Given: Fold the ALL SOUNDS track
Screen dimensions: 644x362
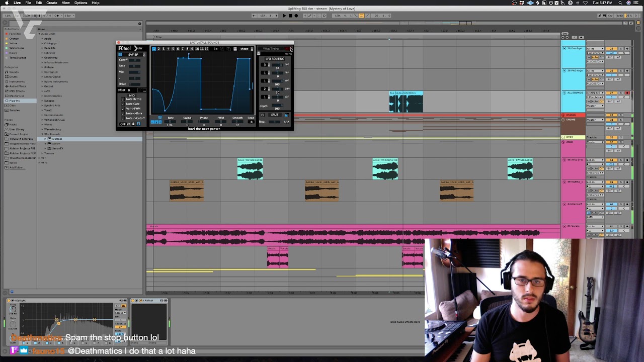Looking at the screenshot, I should [x=565, y=93].
